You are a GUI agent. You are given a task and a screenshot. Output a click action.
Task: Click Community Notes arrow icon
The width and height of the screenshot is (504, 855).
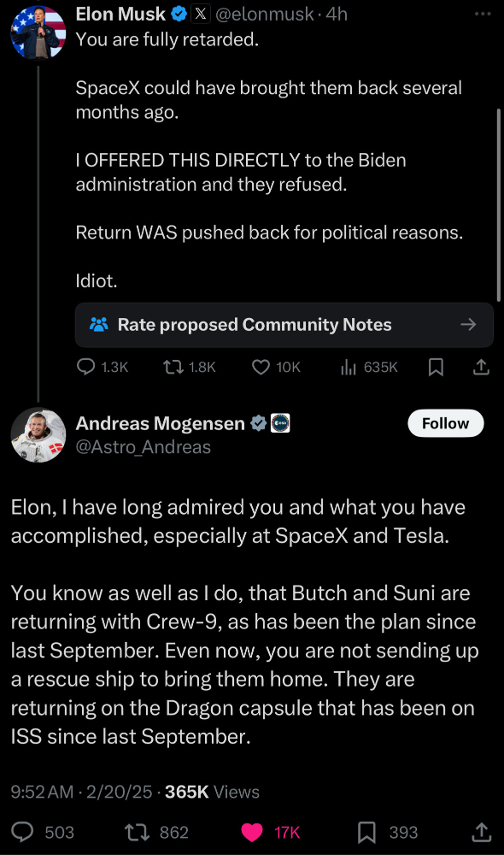(468, 324)
